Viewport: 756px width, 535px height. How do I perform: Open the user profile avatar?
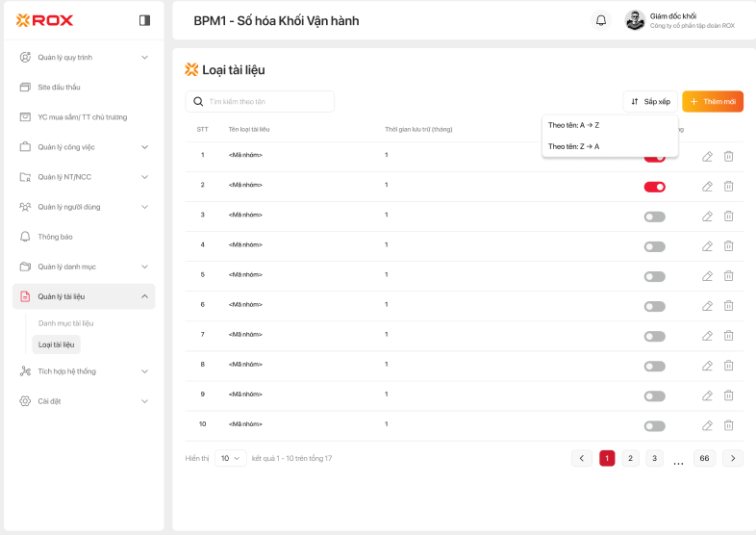point(634,20)
